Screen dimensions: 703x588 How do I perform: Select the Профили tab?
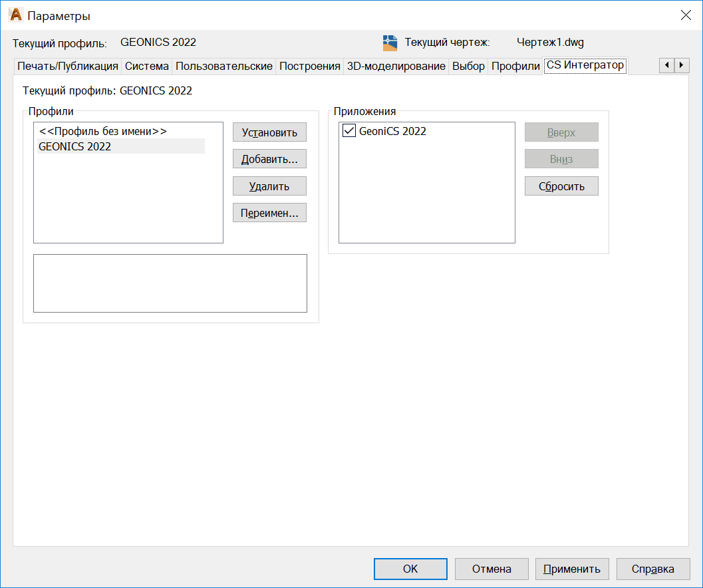[x=515, y=66]
